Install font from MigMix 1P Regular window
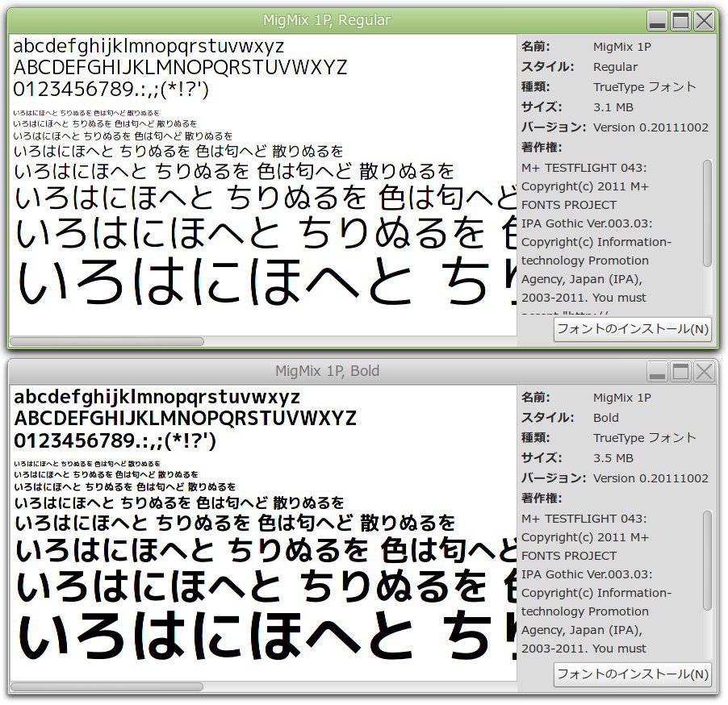Screen dimensions: 728x705 (632, 330)
